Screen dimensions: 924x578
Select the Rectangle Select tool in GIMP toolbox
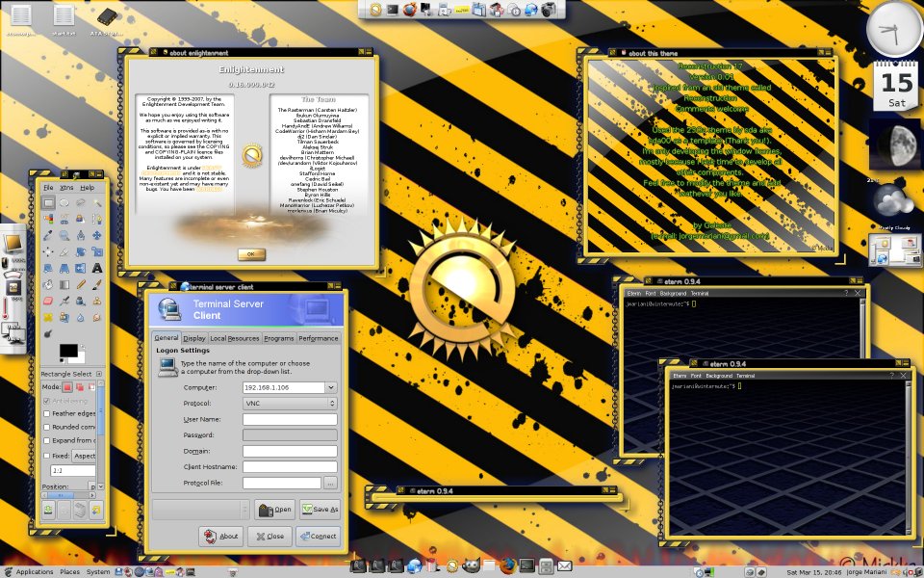[x=48, y=203]
